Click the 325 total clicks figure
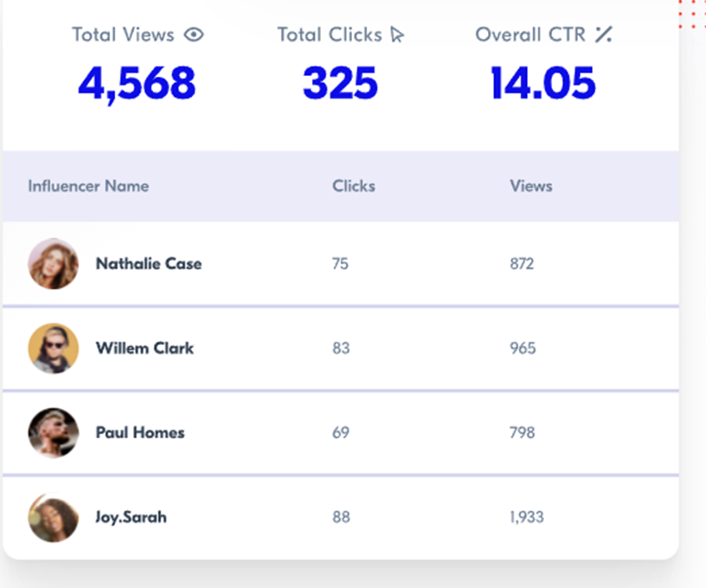This screenshot has width=706, height=588. pos(340,83)
